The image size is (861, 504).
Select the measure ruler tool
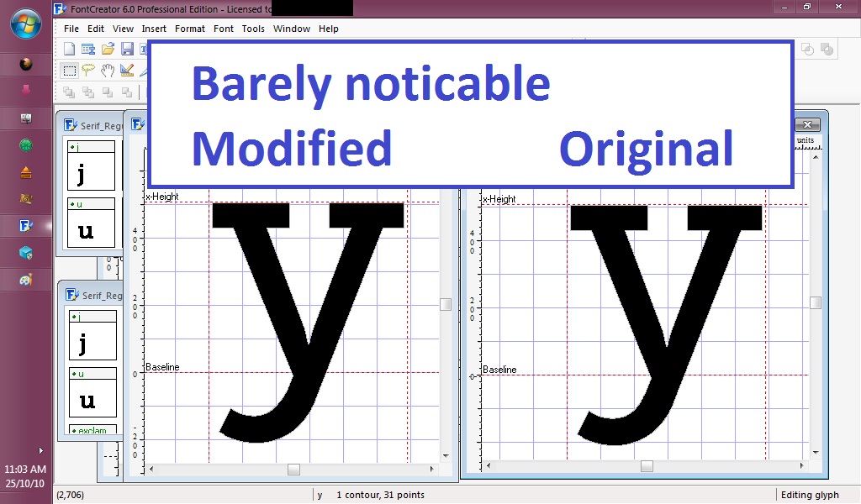click(x=127, y=70)
